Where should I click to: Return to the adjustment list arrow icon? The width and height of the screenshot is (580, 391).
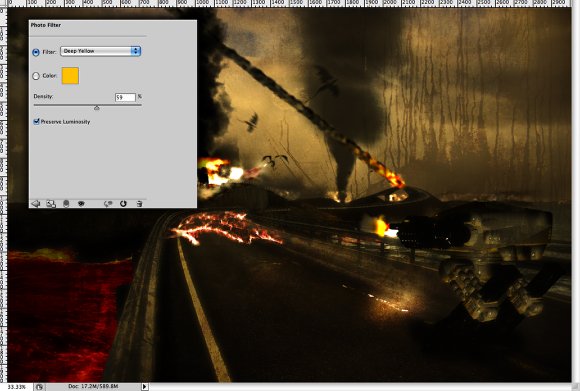point(36,203)
